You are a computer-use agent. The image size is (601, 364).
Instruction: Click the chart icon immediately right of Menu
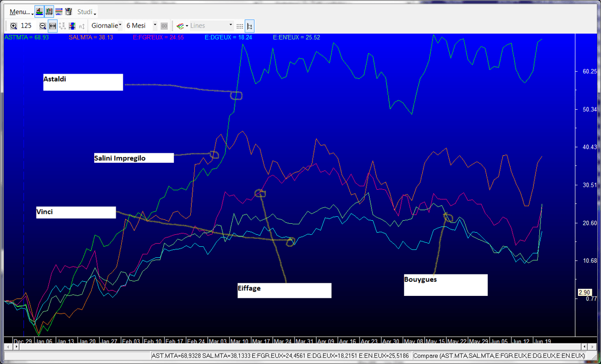(39, 12)
